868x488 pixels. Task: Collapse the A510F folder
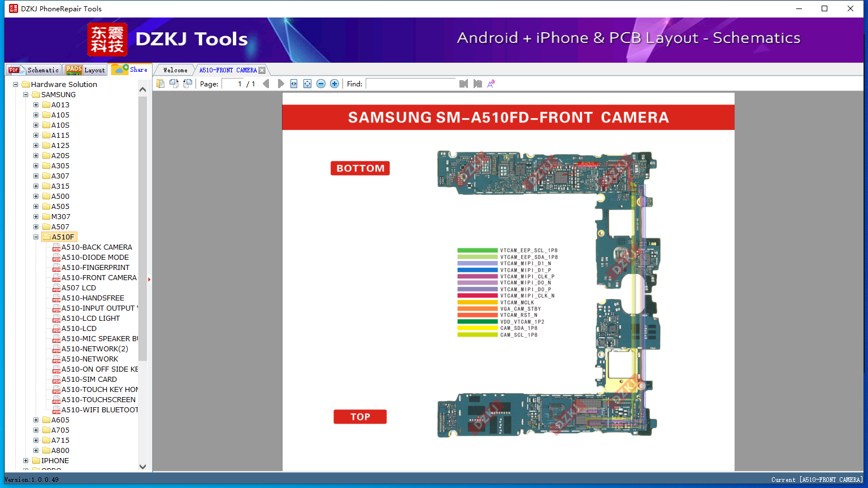36,237
